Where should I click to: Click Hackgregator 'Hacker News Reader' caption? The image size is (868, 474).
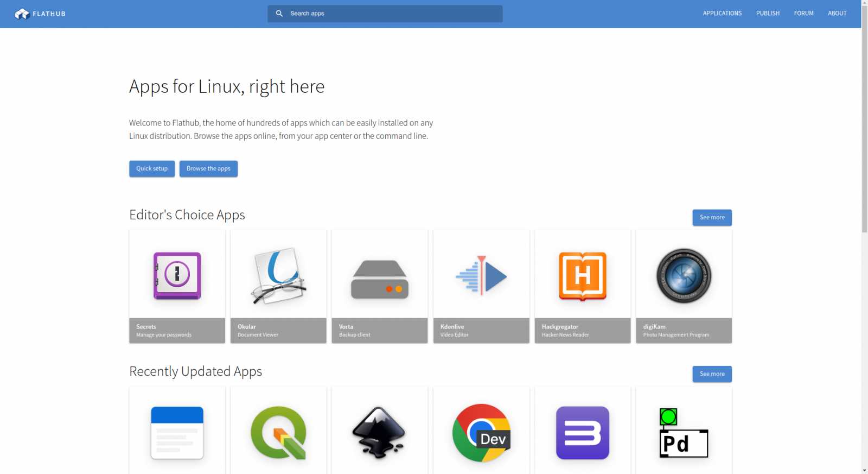(x=565, y=335)
